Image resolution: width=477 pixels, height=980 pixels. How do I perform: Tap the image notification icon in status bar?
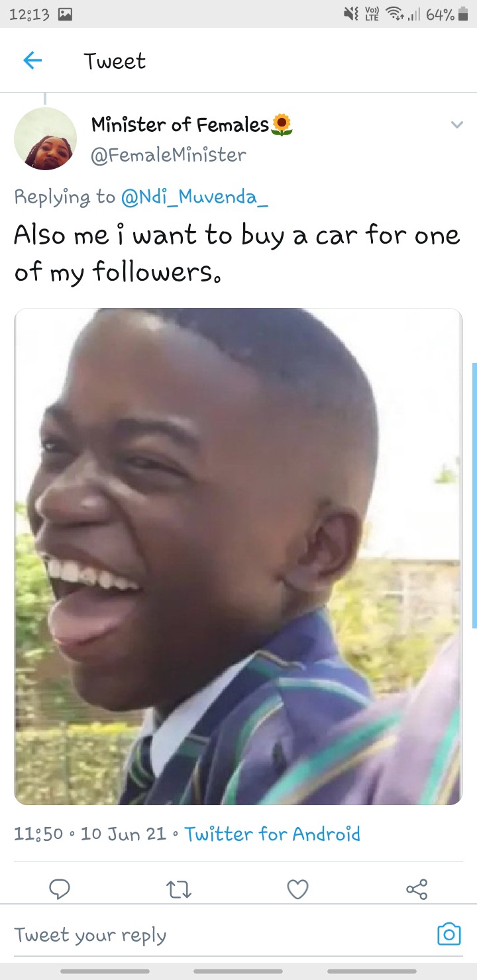point(65,14)
